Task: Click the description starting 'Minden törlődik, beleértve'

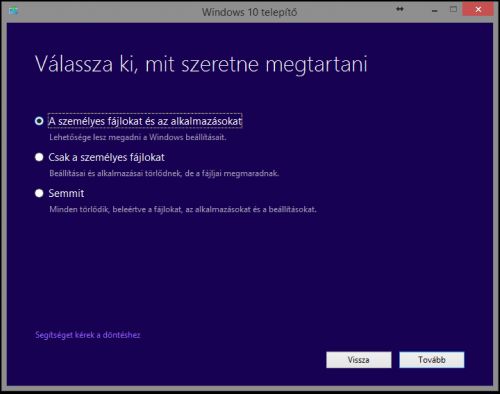Action: click(183, 209)
